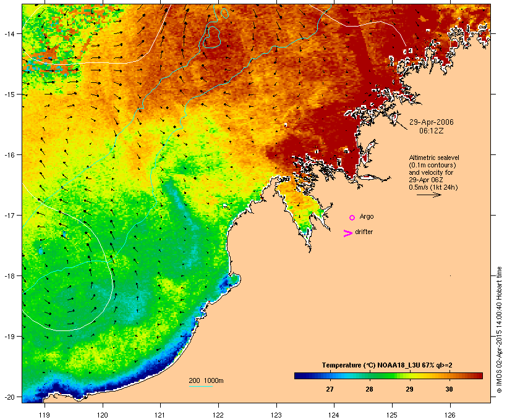Click the longitude label 120
Viewport: 507px width, 420px height.
point(103,415)
